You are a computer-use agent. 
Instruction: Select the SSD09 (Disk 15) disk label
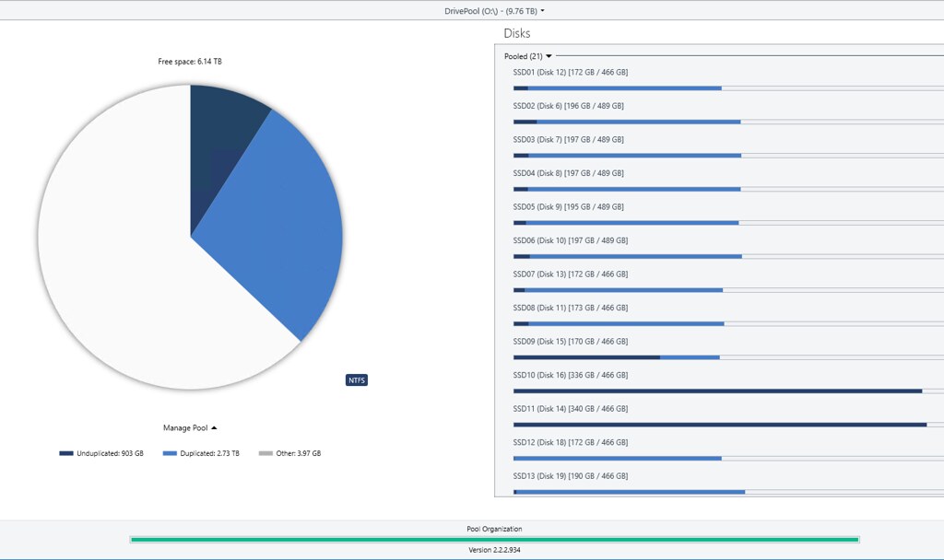pos(570,342)
